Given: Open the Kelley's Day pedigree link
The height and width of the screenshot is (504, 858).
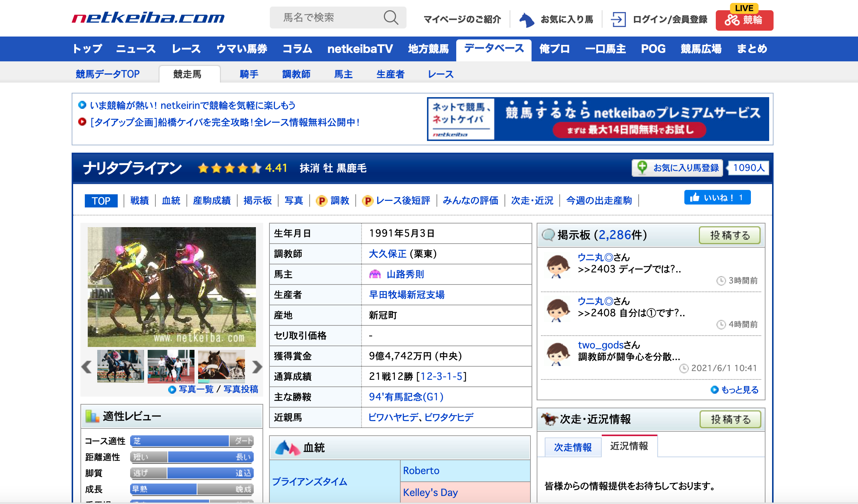Looking at the screenshot, I should (x=430, y=493).
